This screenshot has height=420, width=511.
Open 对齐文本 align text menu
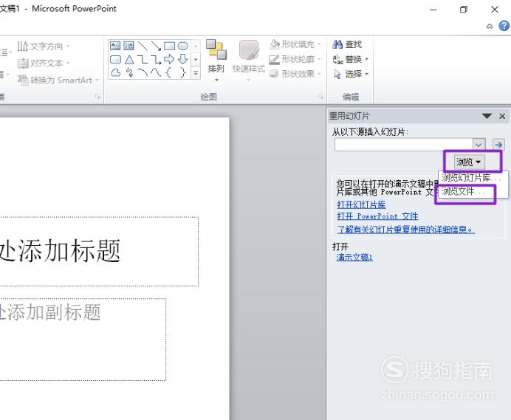tap(44, 63)
